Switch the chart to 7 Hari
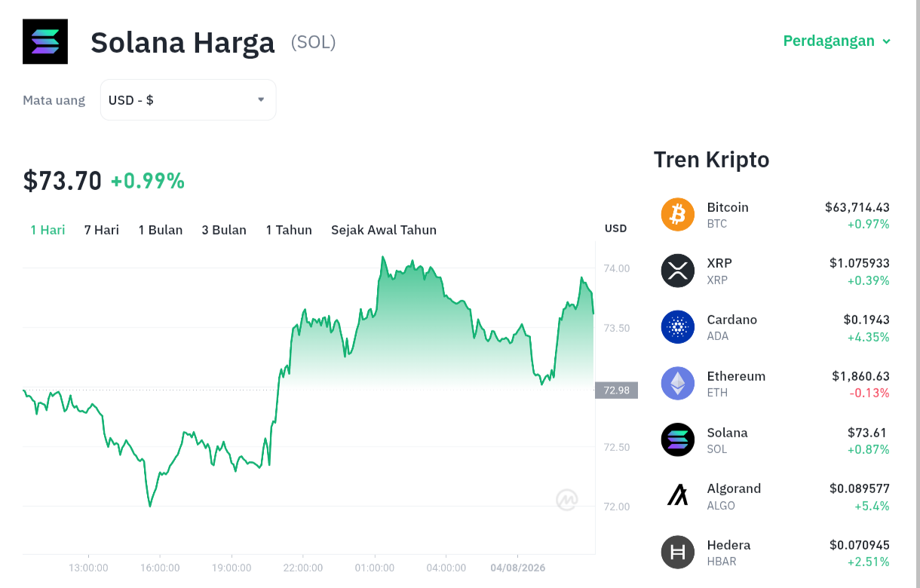Image resolution: width=920 pixels, height=588 pixels. pyautogui.click(x=102, y=230)
